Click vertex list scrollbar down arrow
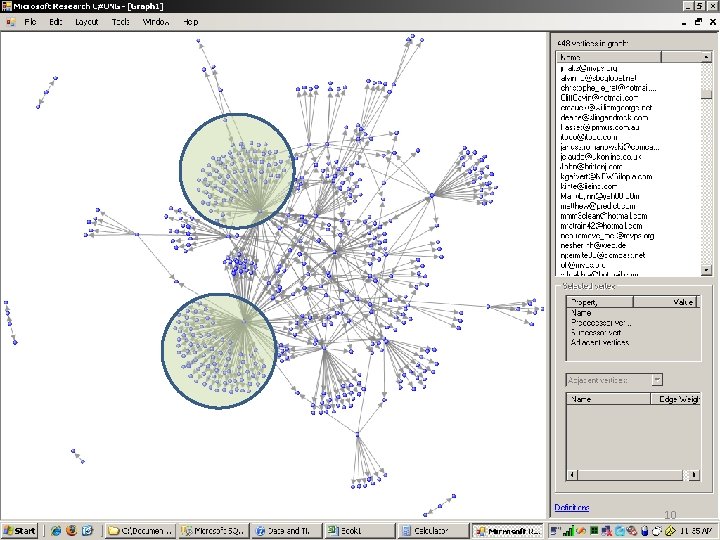Image resolution: width=720 pixels, height=540 pixels. point(707,270)
